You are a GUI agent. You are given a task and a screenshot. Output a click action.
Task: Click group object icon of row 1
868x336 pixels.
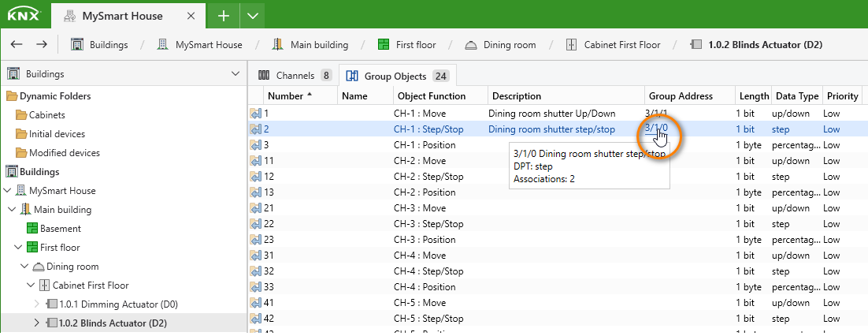point(255,114)
